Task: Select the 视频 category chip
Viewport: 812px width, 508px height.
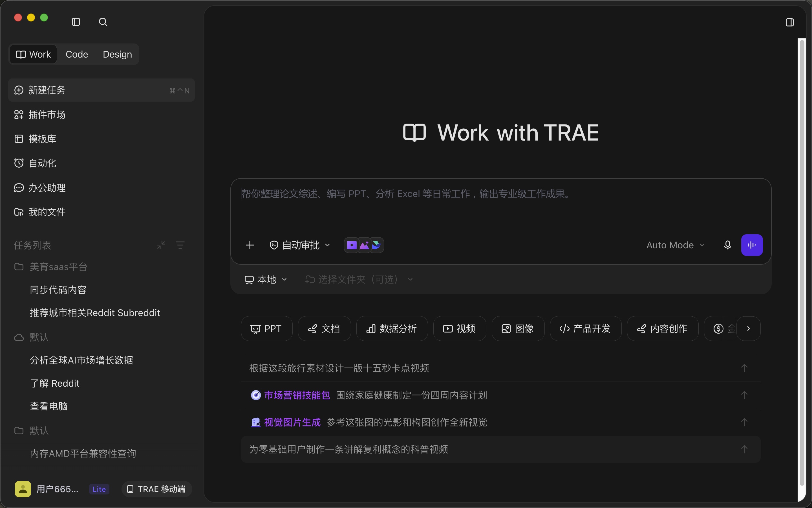Action: coord(459,329)
